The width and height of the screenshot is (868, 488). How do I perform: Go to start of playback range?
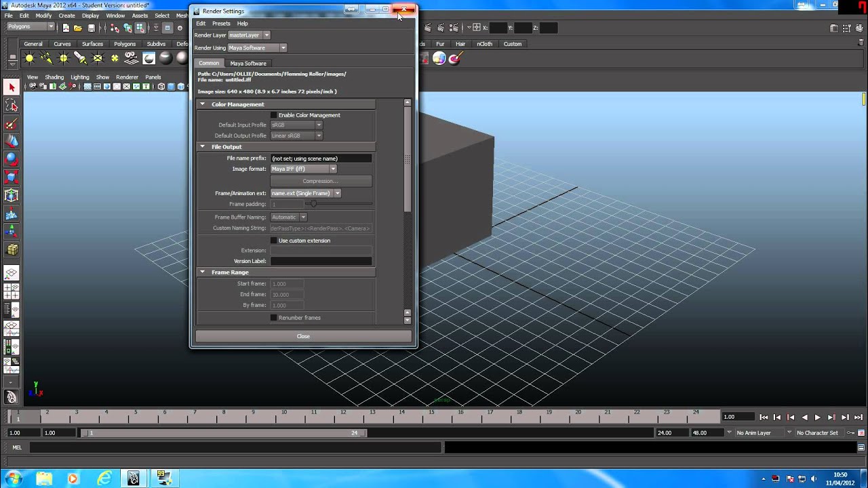click(x=764, y=418)
